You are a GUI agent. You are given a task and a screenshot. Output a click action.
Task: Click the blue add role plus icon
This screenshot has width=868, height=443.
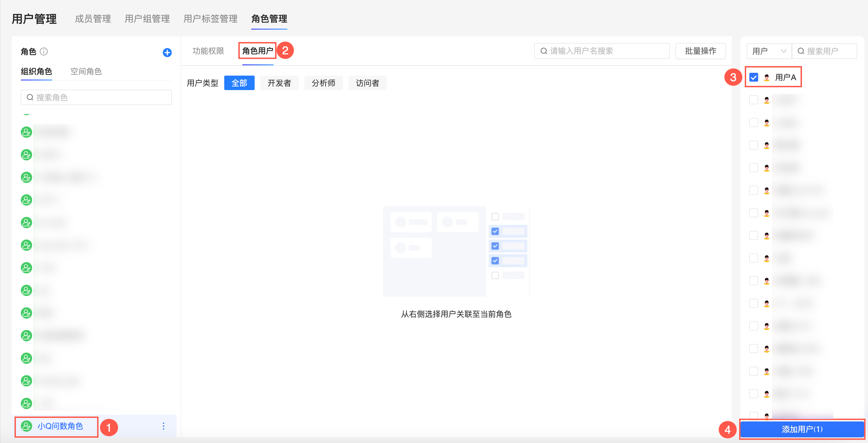[x=167, y=53]
